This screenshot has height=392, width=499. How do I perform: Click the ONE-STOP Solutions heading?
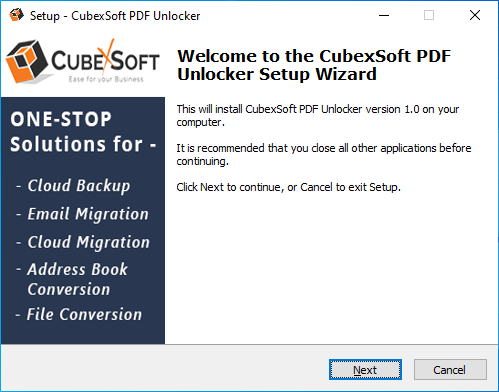coord(83,132)
